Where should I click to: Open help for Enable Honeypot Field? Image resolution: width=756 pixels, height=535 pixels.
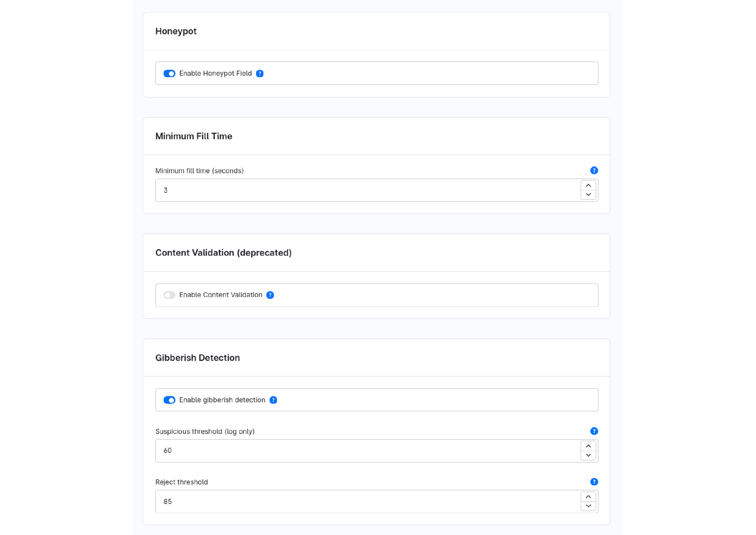tap(260, 74)
